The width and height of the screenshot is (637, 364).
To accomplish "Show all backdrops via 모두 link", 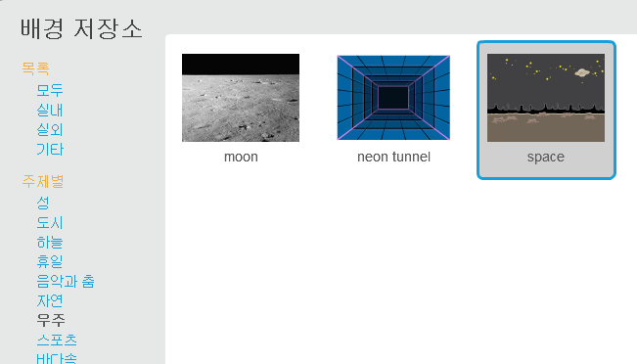I will (50, 90).
